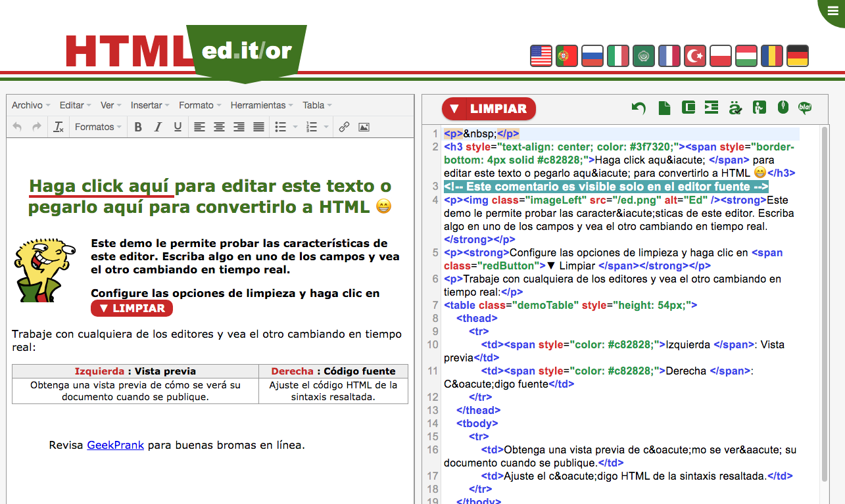Toggle underline formatting
845x504 pixels.
pyautogui.click(x=178, y=127)
